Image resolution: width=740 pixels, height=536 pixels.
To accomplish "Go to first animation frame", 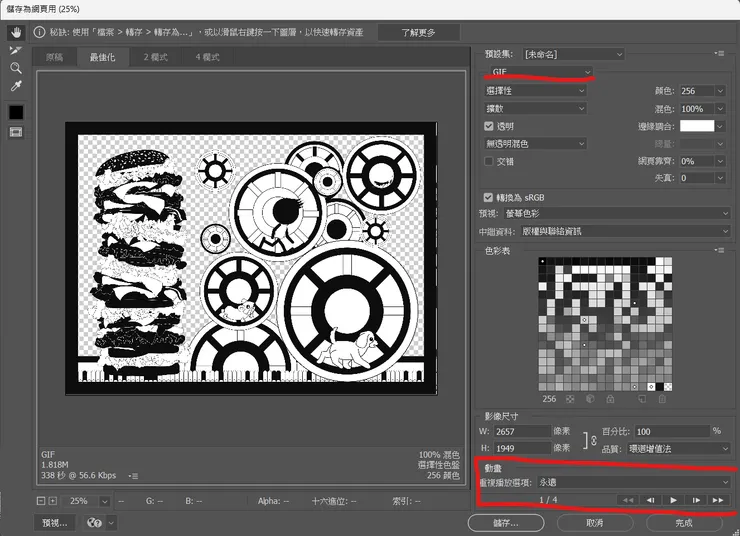I will click(628, 500).
